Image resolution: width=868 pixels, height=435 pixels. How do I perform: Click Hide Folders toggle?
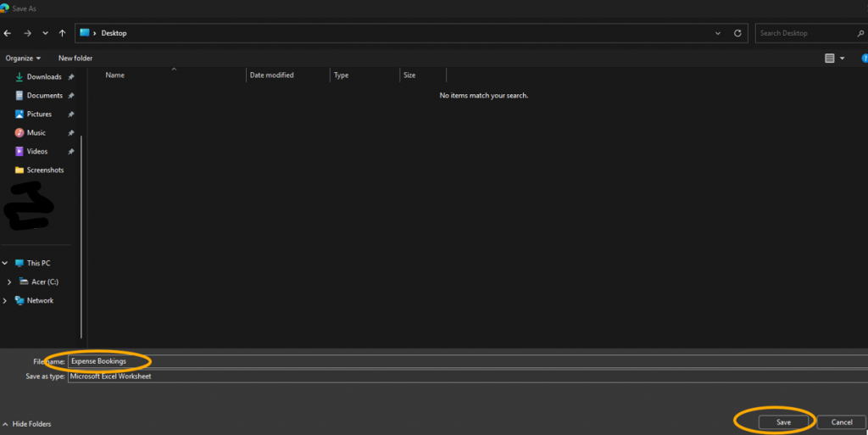click(x=31, y=424)
